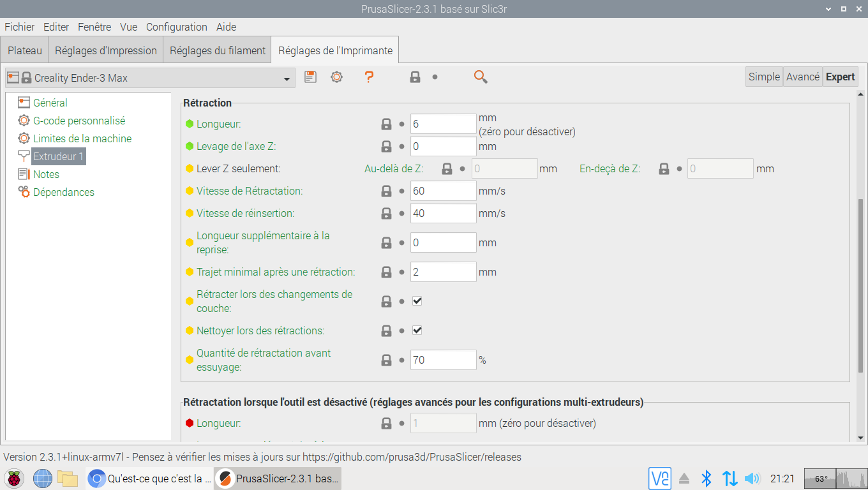Image resolution: width=868 pixels, height=490 pixels.
Task: Open the network arrows tray icon
Action: 730,478
